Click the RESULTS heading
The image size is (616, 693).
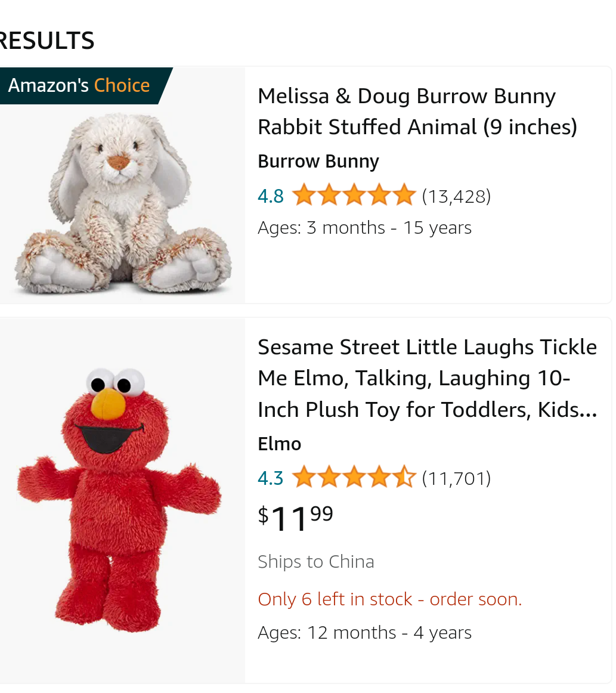point(47,41)
